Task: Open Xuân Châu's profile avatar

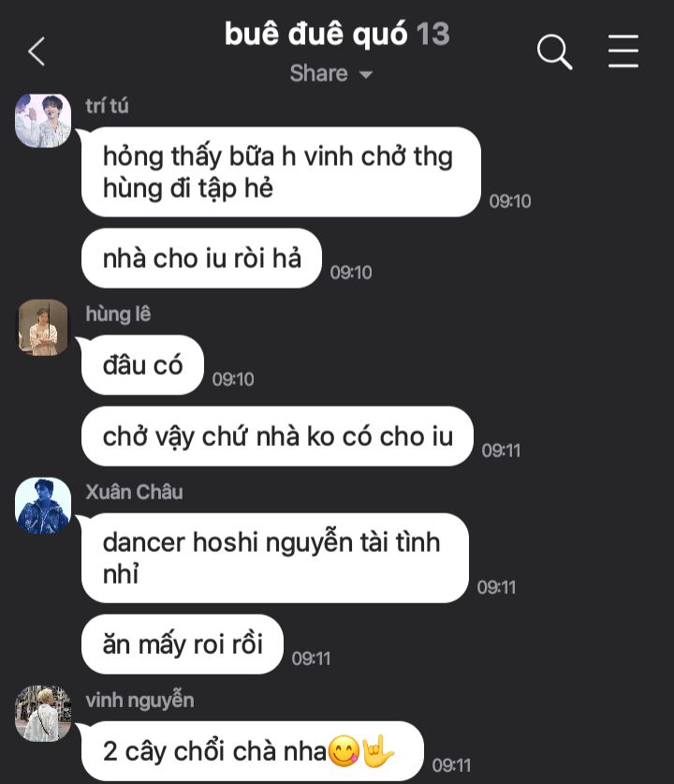Action: pos(43,506)
